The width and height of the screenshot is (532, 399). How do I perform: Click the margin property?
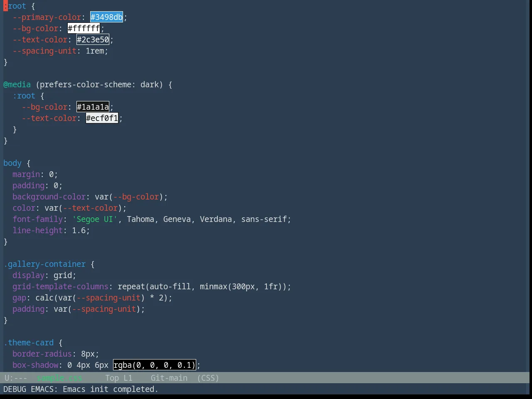tap(26, 174)
